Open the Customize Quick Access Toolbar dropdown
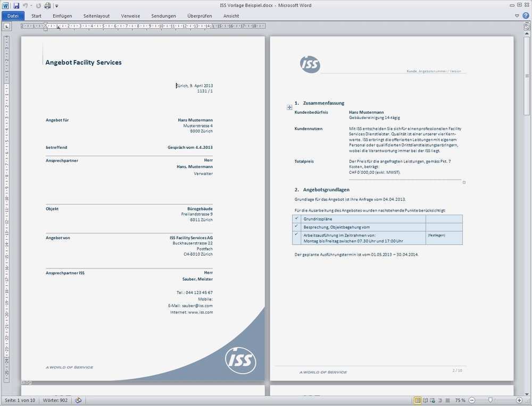 pyautogui.click(x=56, y=5)
